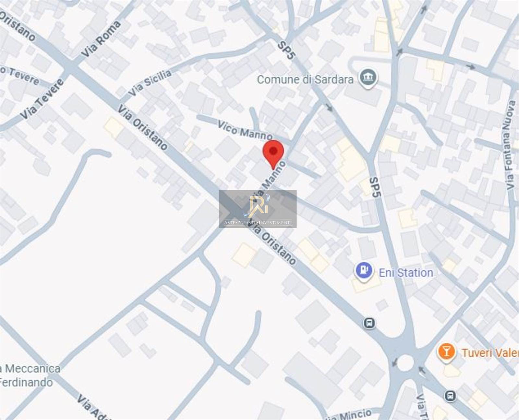The image size is (519, 420).
Task: Click the Aste Prestiti Investimenti logo watermark
Action: [x=258, y=209]
